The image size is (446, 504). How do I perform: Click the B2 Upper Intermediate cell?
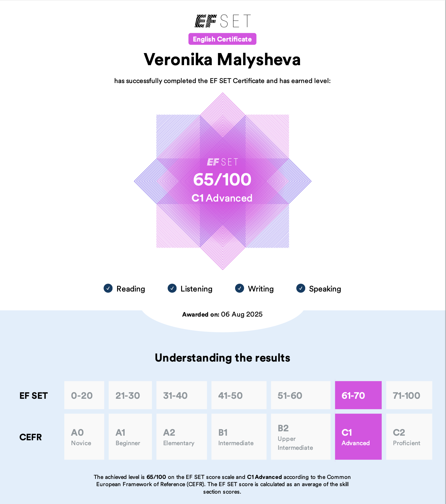300,437
